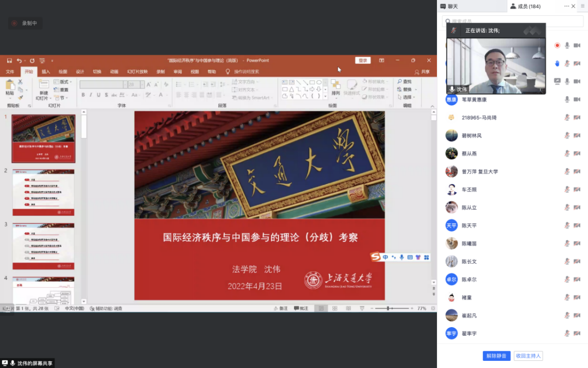
Task: Click the Reset (重置) slide button
Action: tap(61, 90)
